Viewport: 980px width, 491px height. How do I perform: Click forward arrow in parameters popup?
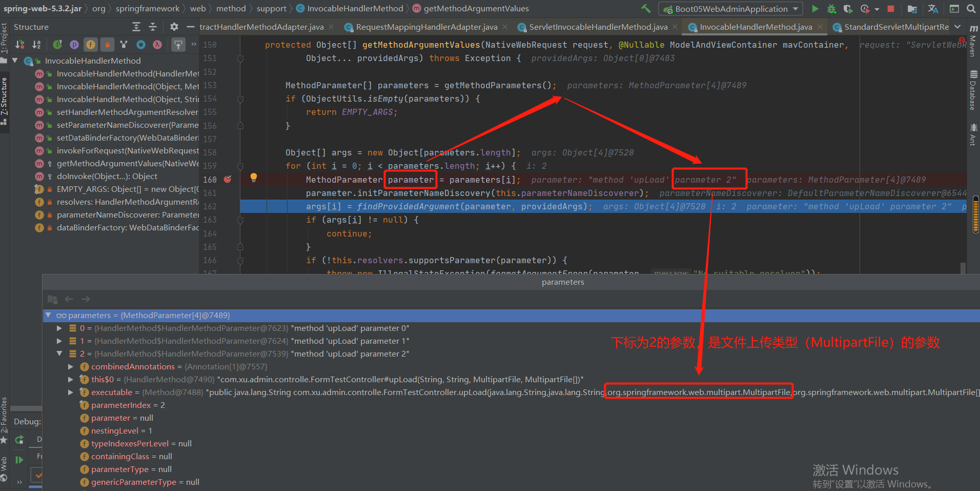pos(86,299)
